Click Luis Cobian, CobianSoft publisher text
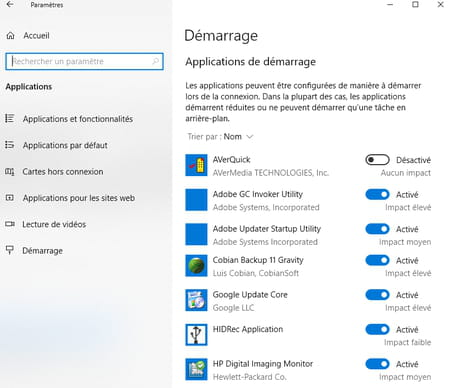The image size is (450, 388). pyautogui.click(x=256, y=273)
